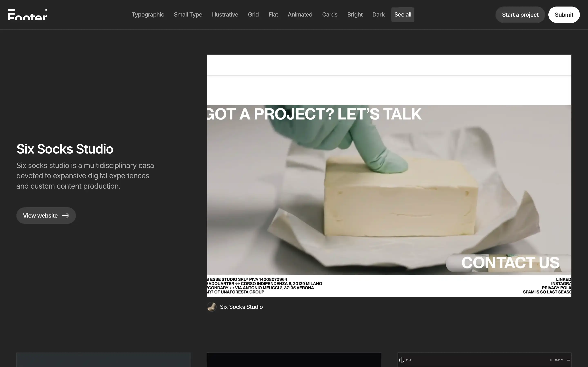
Task: Toggle the Dark filter in the navigation
Action: point(378,14)
